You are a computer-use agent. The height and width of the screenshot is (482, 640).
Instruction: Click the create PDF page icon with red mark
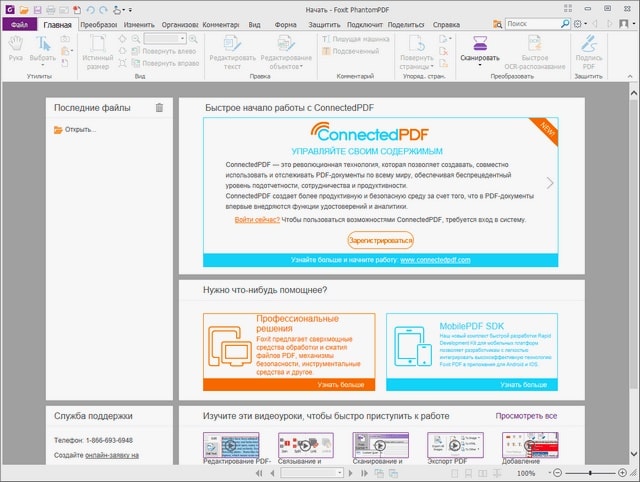[x=77, y=9]
